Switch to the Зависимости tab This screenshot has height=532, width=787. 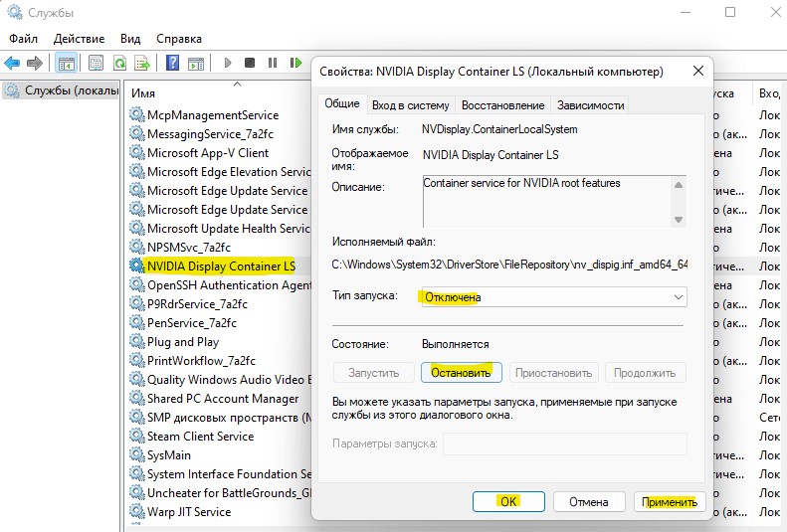(x=590, y=105)
